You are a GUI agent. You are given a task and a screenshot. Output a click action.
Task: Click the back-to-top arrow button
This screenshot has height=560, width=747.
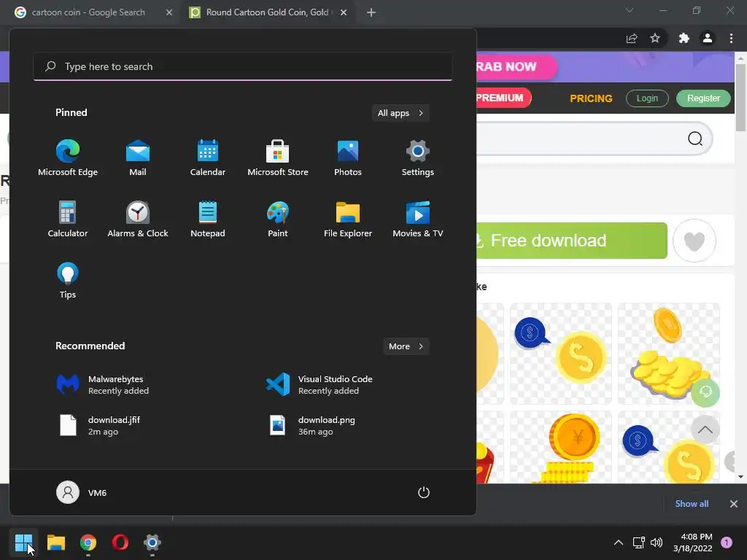pyautogui.click(x=705, y=429)
